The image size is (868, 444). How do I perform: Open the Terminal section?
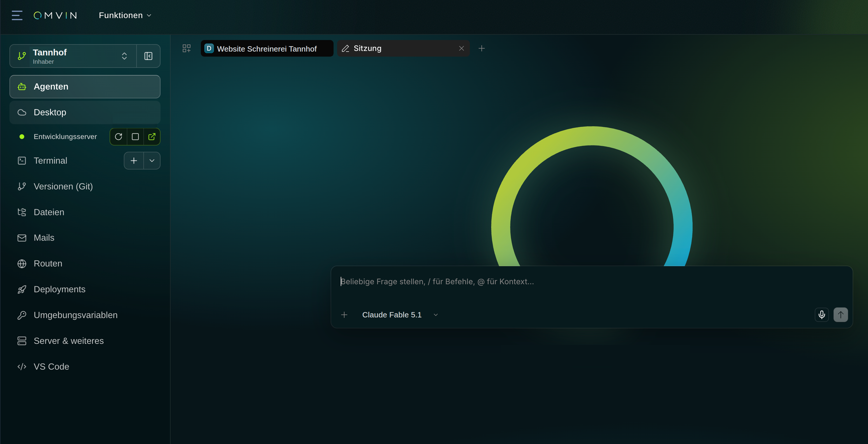click(x=50, y=161)
